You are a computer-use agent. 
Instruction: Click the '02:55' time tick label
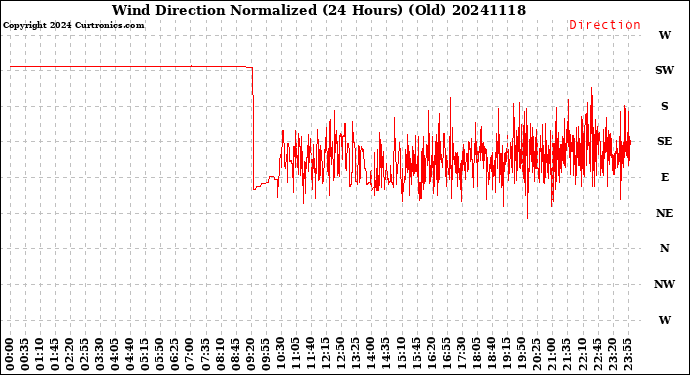pos(85,355)
